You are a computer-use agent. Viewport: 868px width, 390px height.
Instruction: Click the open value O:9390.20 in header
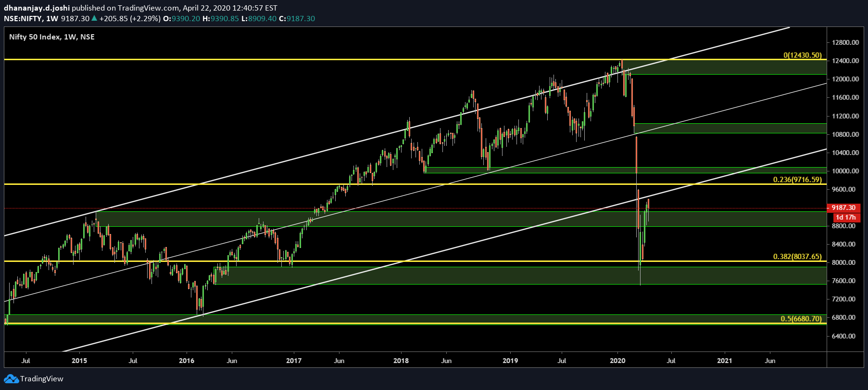[x=182, y=18]
